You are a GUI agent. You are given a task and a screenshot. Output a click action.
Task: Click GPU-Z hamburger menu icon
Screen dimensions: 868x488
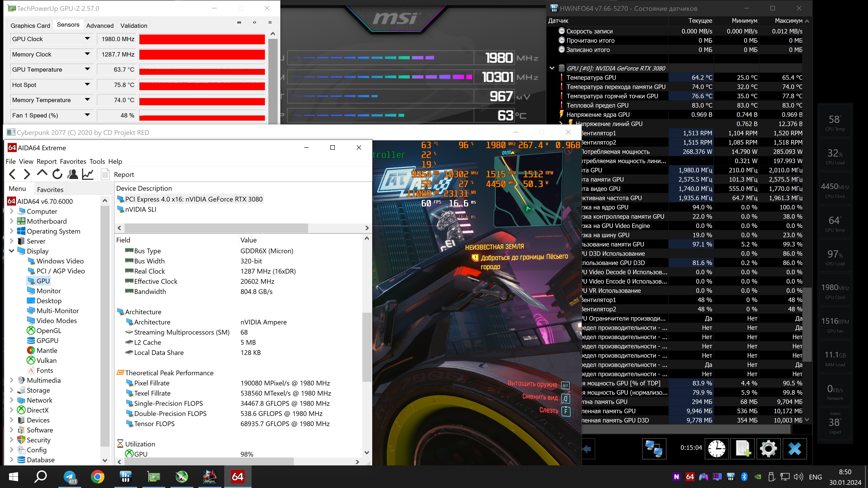point(270,22)
